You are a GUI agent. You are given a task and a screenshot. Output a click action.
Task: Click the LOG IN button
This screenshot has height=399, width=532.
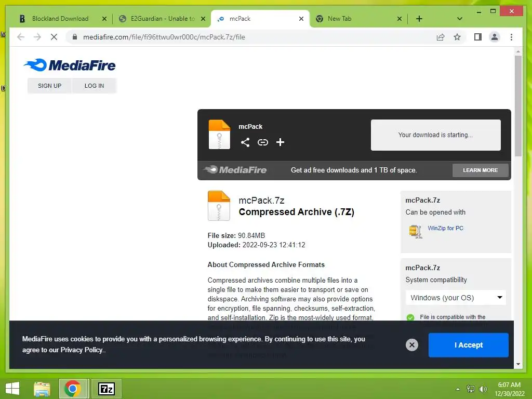coord(94,86)
